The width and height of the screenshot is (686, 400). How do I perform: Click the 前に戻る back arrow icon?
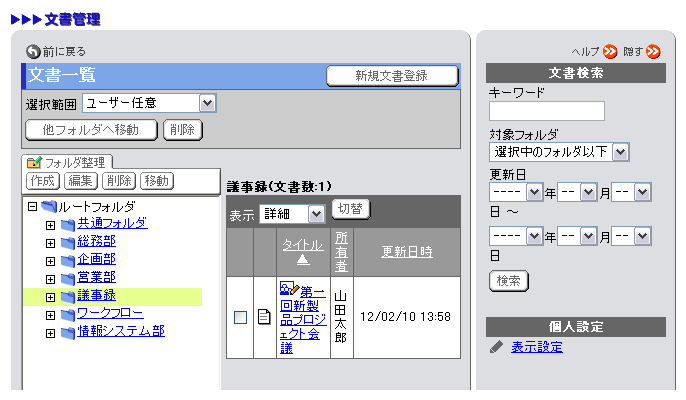pos(33,52)
